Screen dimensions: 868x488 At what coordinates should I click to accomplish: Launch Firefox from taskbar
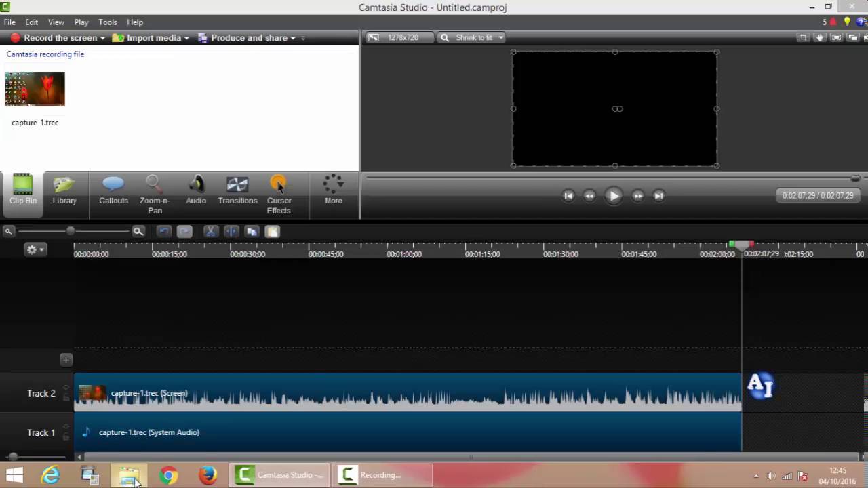[208, 475]
